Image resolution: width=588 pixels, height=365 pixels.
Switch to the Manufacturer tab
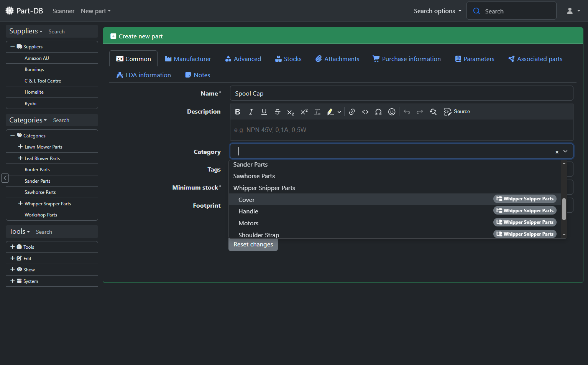(188, 59)
